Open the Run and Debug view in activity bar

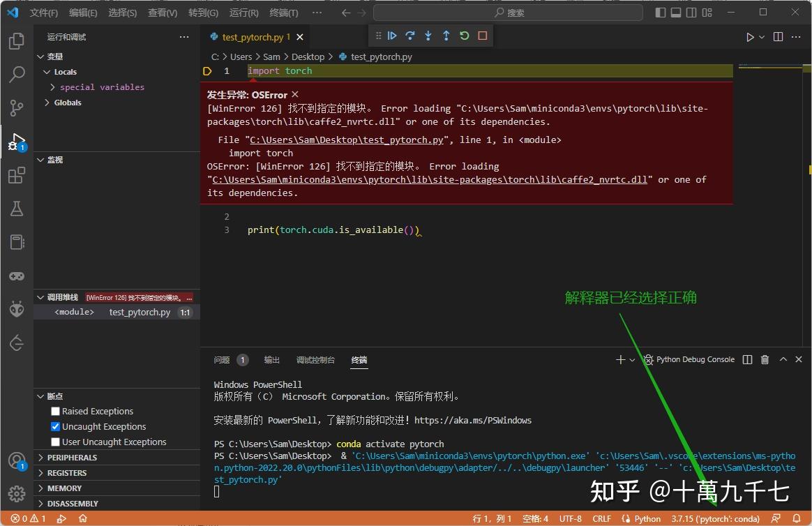pos(17,142)
